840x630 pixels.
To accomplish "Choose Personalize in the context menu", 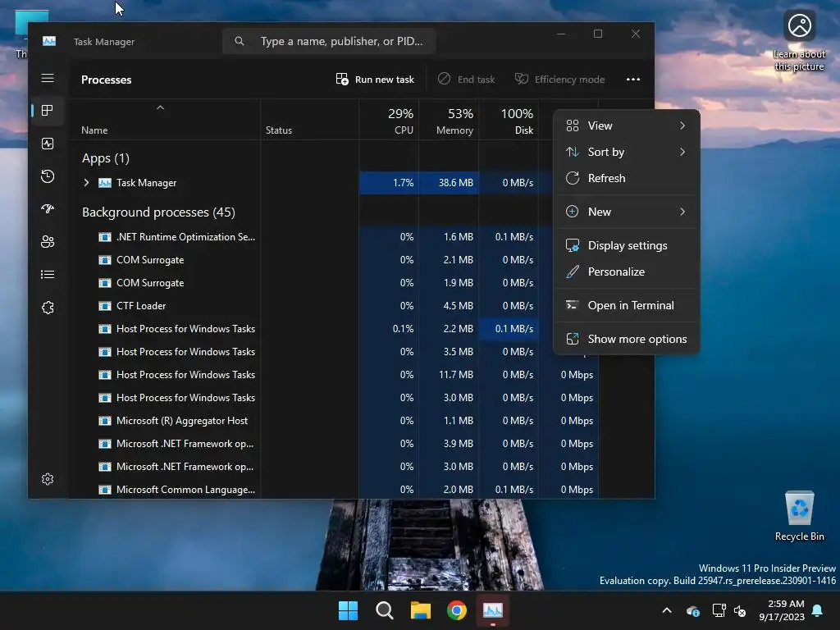I will (626, 272).
